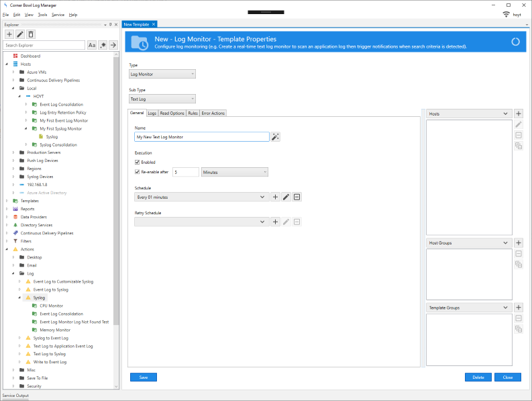Add a template group with plus icon
This screenshot has width=532, height=401.
click(519, 308)
